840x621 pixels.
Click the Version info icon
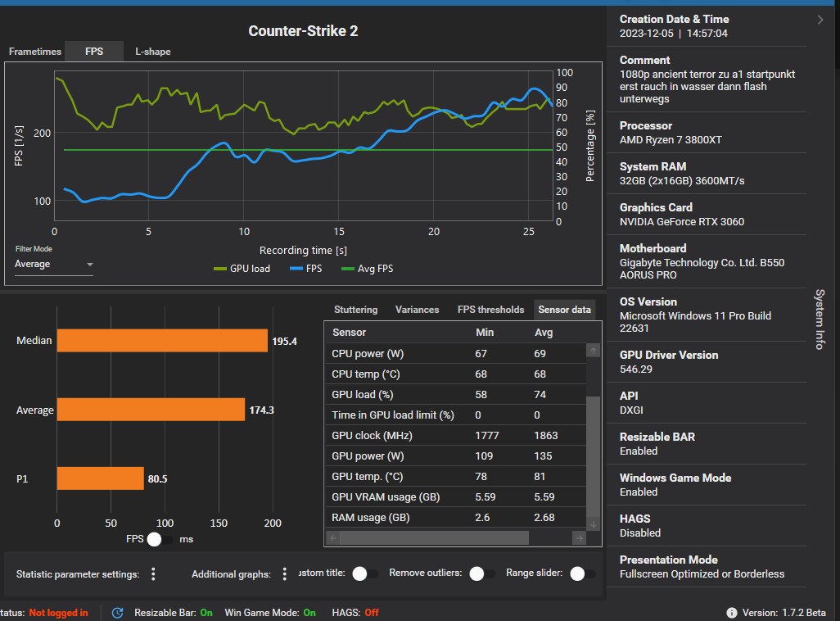coord(731,613)
